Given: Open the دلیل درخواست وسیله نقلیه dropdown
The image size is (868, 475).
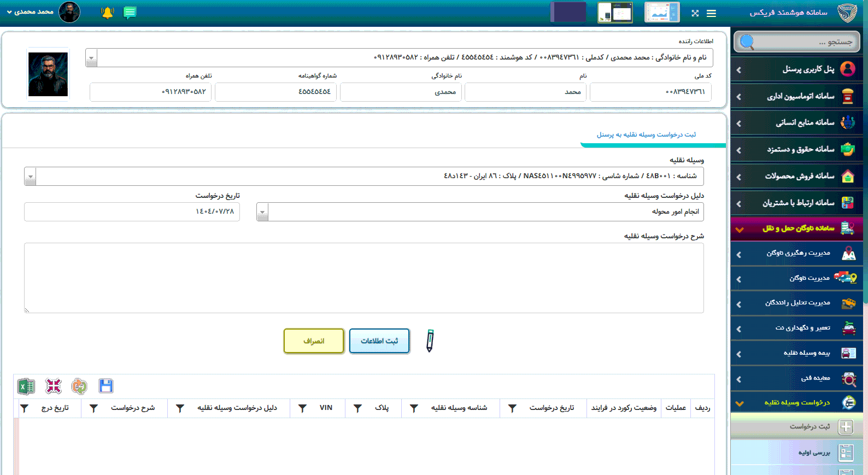Looking at the screenshot, I should pos(262,212).
